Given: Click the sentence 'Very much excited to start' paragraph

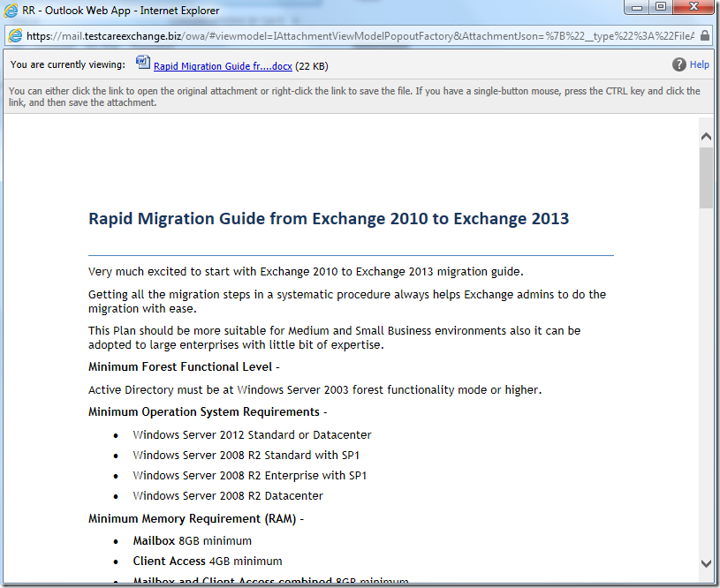Looking at the screenshot, I should 306,272.
